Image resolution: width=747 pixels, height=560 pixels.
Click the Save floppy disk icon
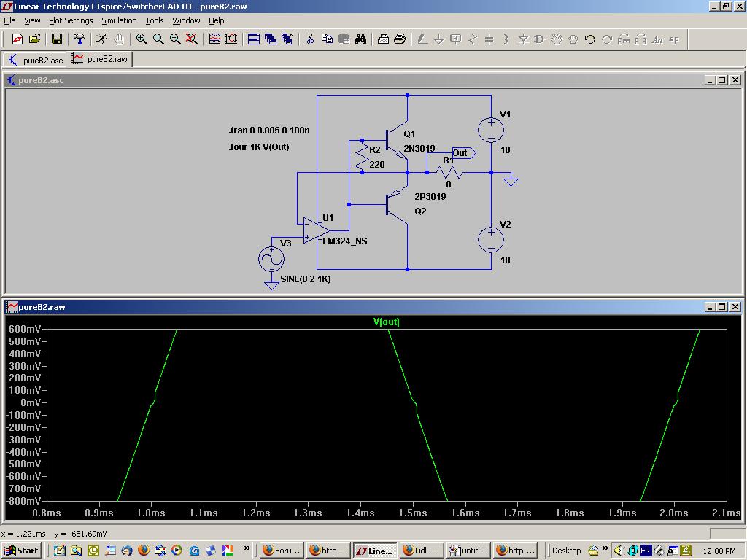(57, 39)
